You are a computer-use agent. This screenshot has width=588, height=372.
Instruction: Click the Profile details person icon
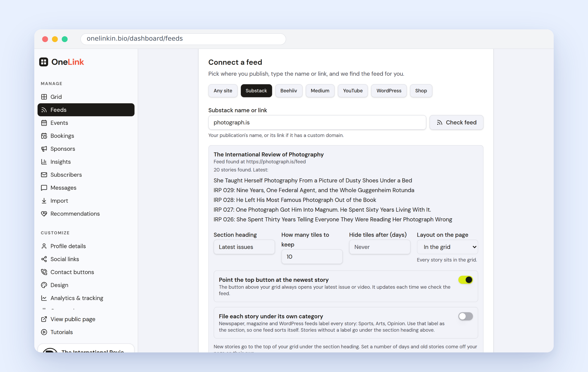point(44,246)
